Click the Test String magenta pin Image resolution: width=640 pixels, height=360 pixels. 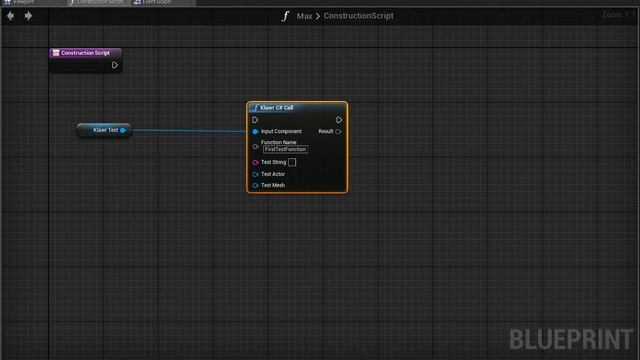tap(256, 162)
